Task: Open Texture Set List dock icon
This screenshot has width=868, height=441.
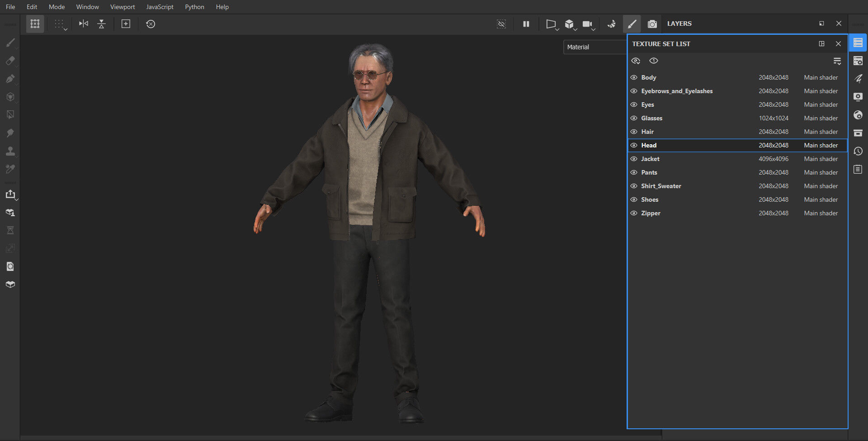Action: [858, 43]
